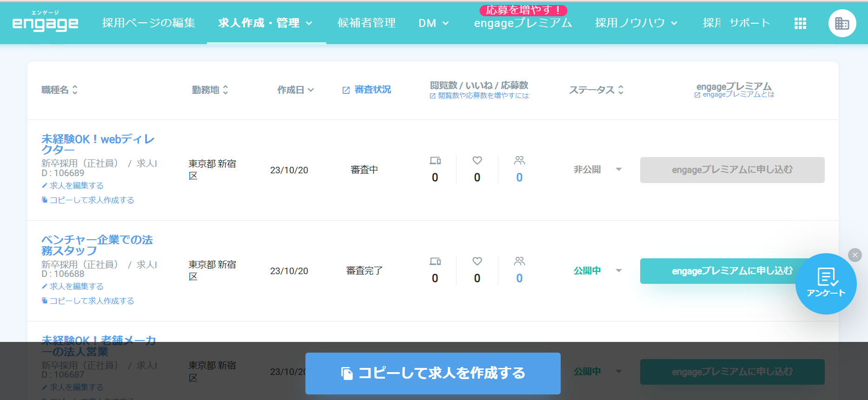Close the アンケート floating widget
This screenshot has height=400, width=868.
[855, 255]
